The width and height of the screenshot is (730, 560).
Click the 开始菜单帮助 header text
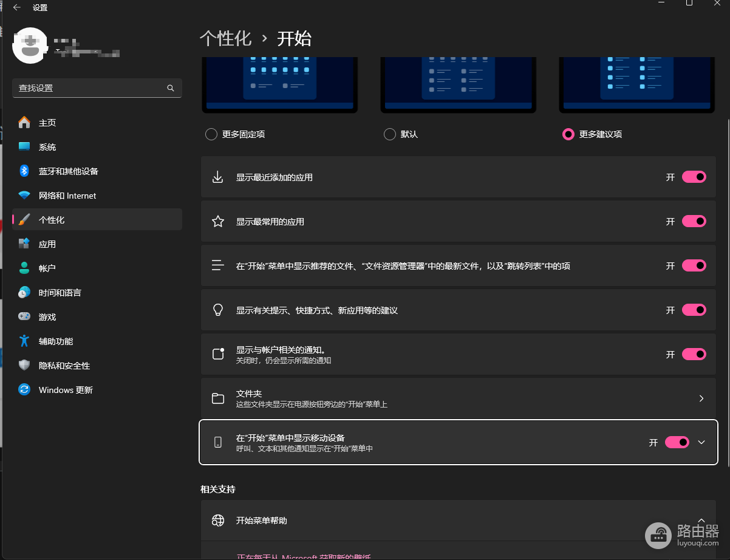(262, 521)
